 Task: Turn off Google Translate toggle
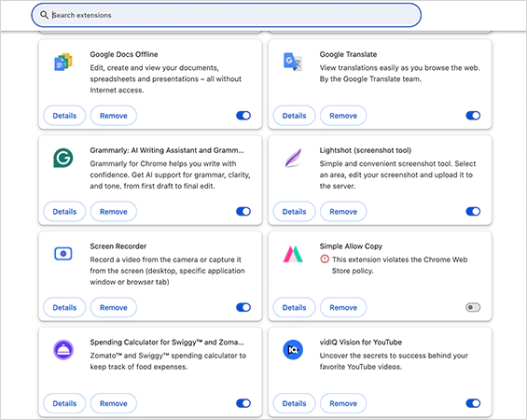(473, 116)
